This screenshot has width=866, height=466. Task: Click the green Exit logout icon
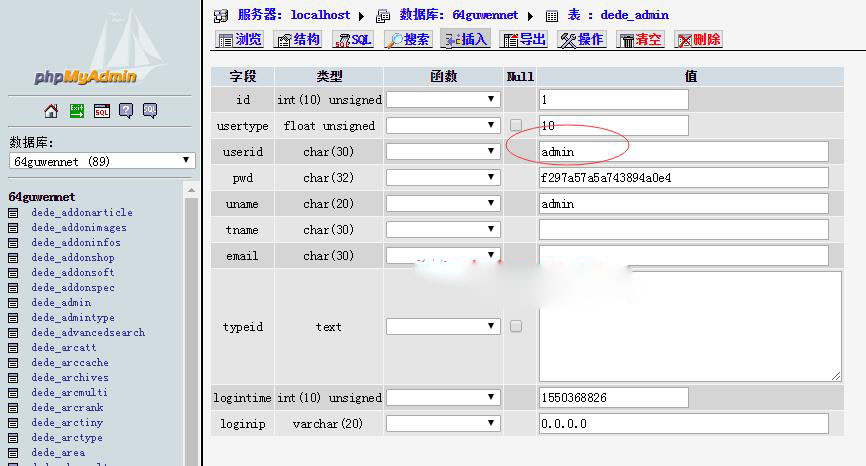click(x=77, y=111)
